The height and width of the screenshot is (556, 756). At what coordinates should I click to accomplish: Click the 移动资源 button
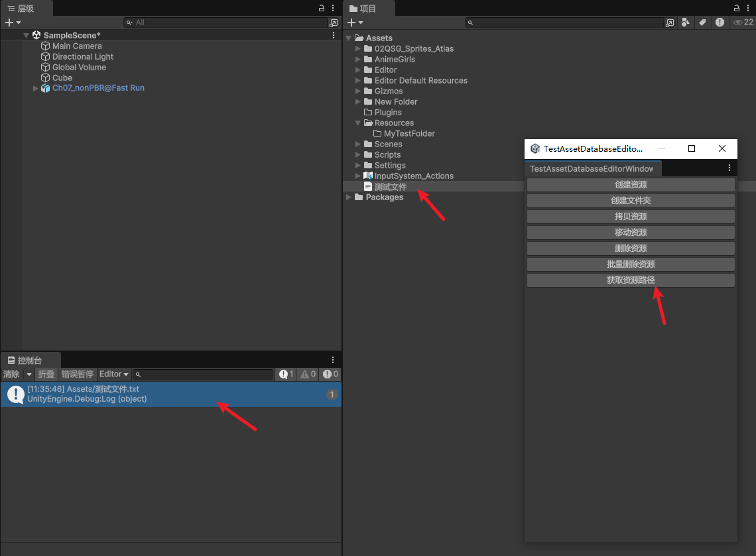click(x=631, y=232)
